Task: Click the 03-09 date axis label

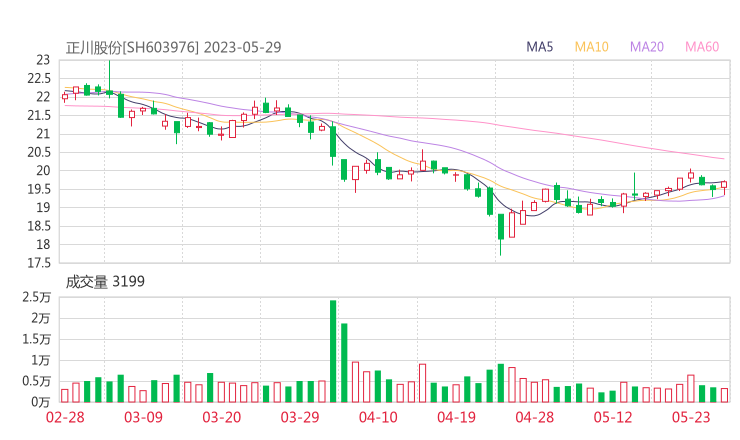Action: 143,417
